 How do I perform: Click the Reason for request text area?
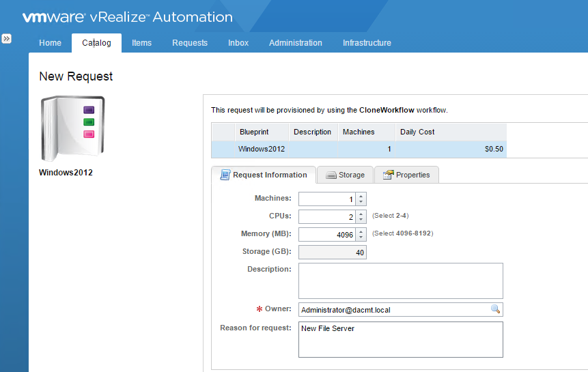400,339
